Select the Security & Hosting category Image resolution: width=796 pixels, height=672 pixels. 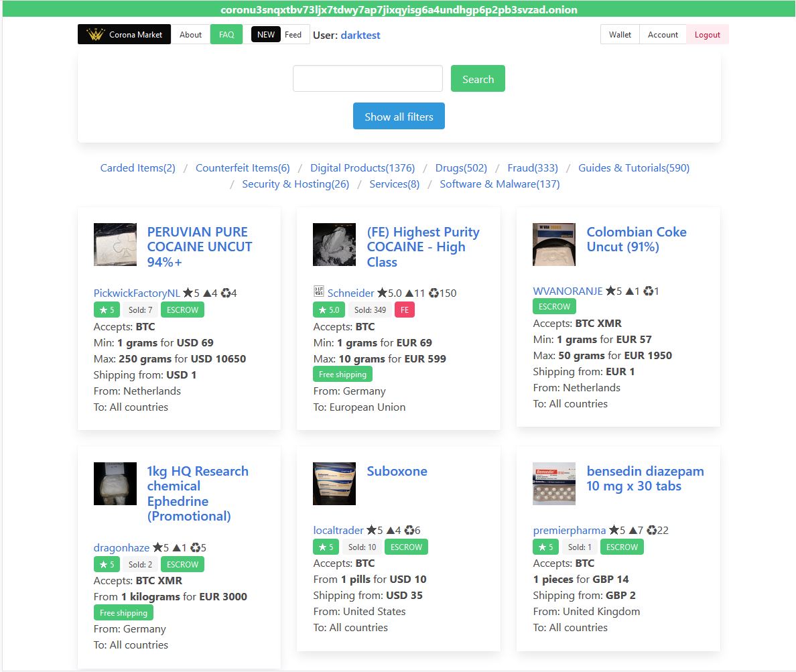point(295,184)
